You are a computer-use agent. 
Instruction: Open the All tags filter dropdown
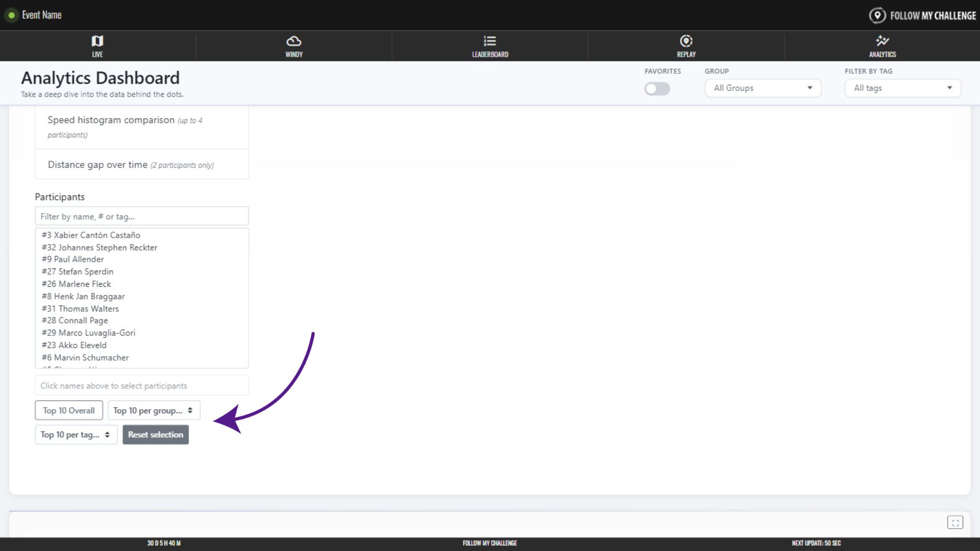pyautogui.click(x=902, y=88)
